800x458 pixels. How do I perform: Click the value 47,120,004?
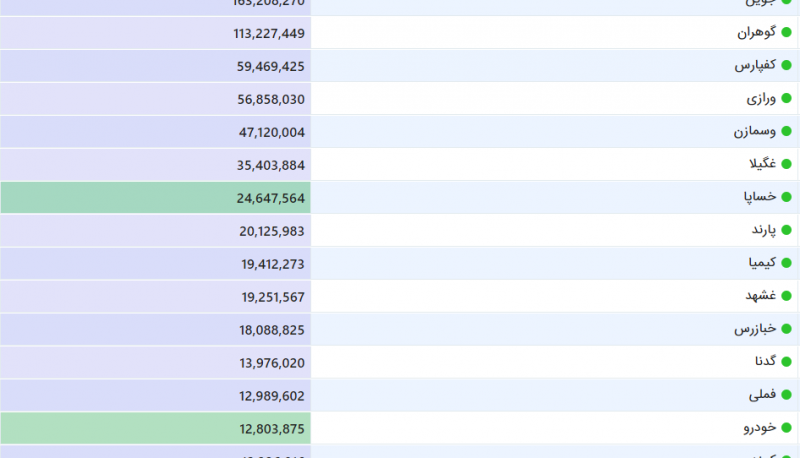[272, 133]
